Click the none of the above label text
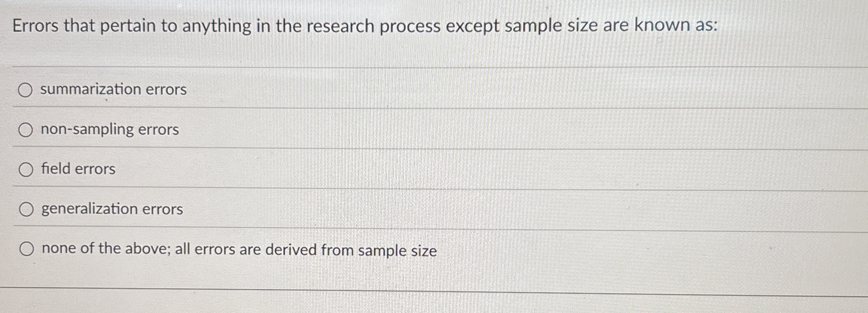Screen dimensions: 868x313 click(x=238, y=249)
